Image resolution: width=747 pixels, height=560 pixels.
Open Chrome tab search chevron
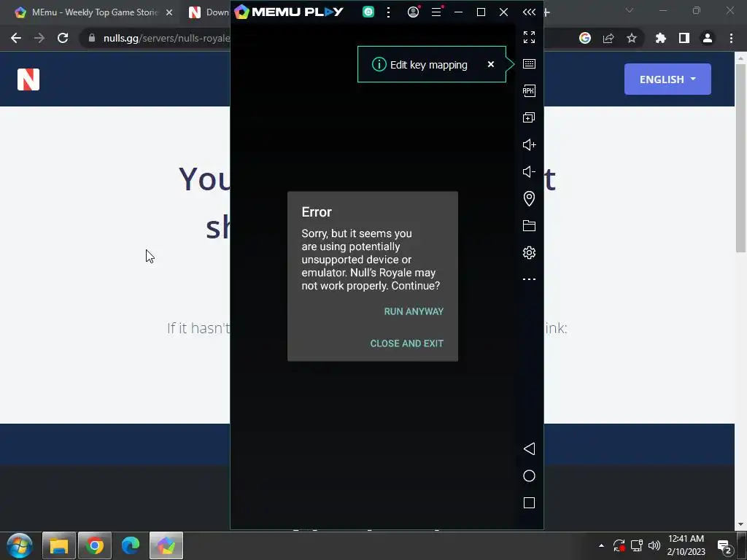point(630,10)
